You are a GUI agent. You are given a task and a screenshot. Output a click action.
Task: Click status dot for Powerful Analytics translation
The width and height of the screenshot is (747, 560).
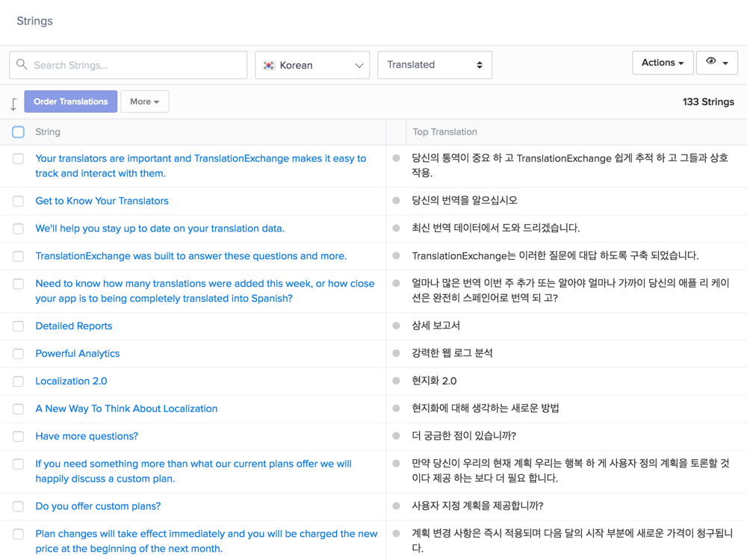tap(396, 353)
